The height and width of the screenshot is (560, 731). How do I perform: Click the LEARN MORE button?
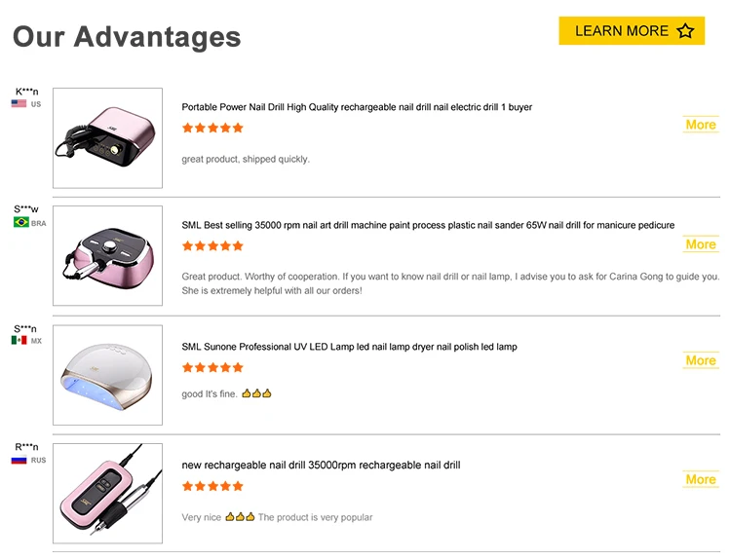pyautogui.click(x=632, y=31)
